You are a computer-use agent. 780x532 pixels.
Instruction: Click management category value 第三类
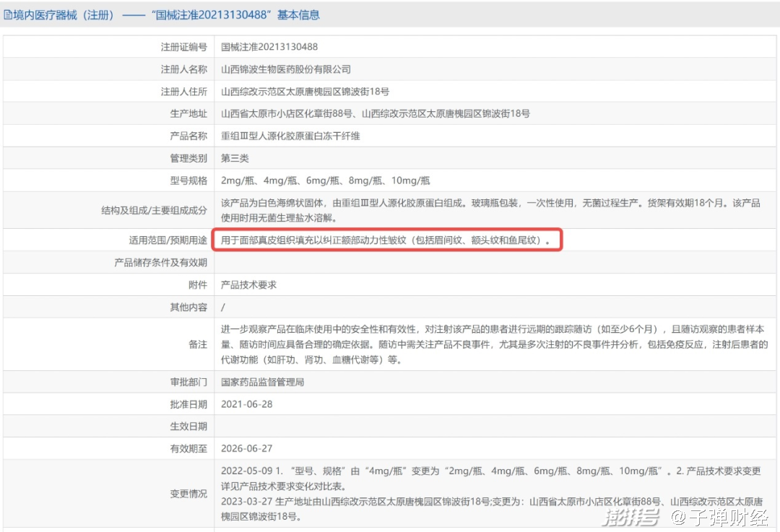tap(235, 158)
